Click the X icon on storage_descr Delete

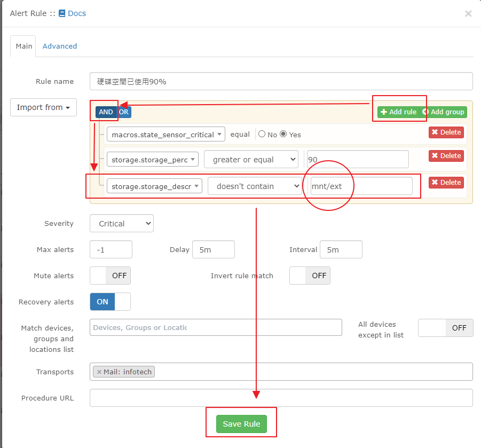click(435, 182)
